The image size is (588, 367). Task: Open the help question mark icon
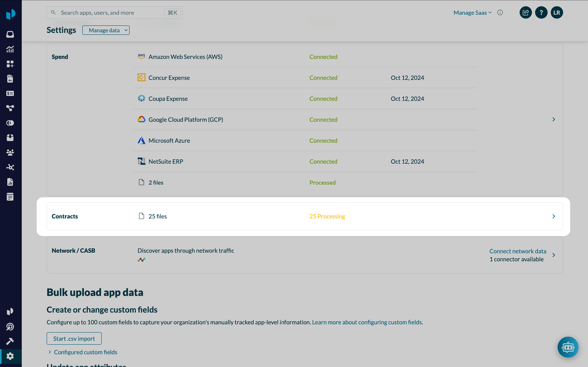coord(541,13)
